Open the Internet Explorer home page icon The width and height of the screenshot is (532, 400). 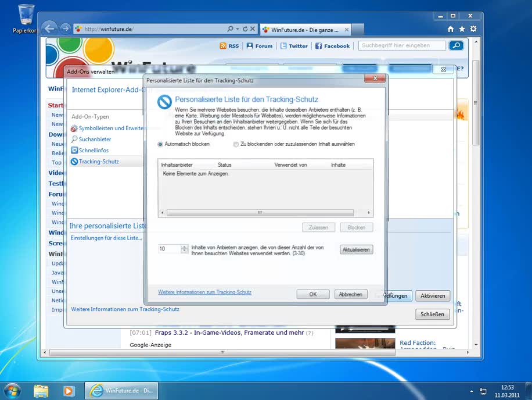451,29
